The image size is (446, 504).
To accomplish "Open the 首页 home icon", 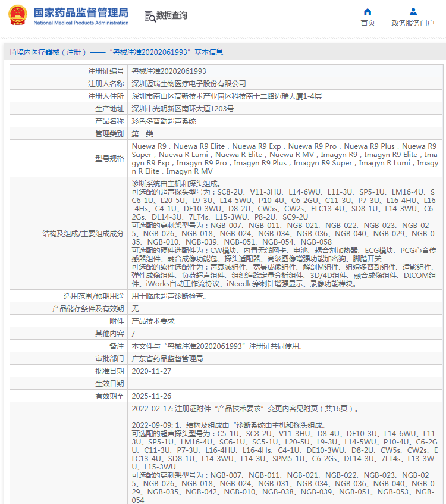I will (368, 12).
